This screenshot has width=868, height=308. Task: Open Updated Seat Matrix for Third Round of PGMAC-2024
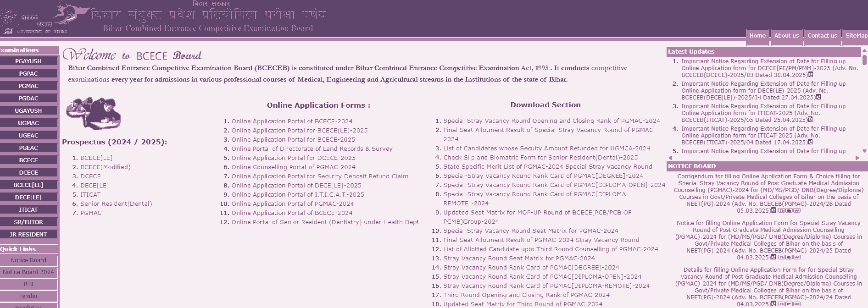pyautogui.click(x=523, y=304)
